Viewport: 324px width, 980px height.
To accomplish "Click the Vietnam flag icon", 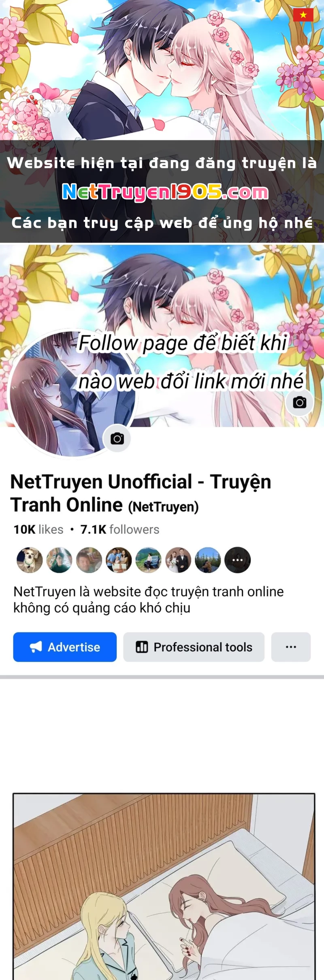I will (x=303, y=15).
